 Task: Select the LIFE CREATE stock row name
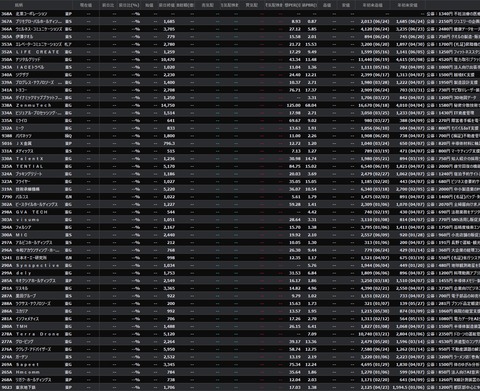[x=38, y=52]
